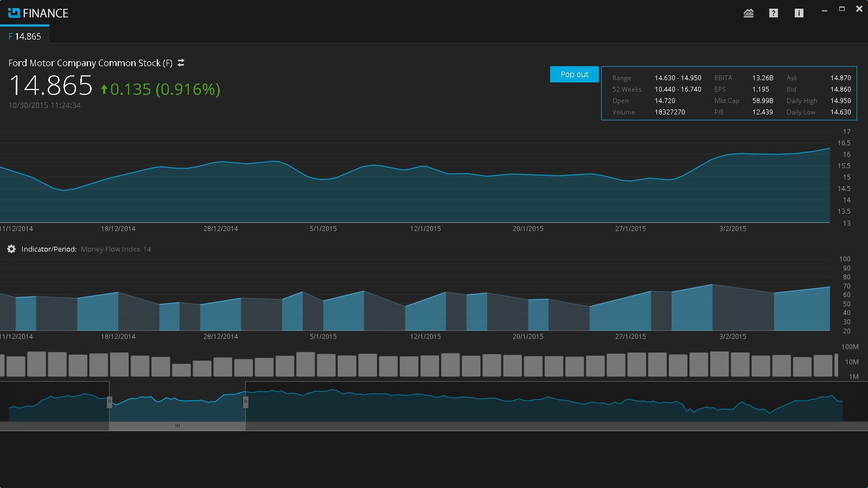Screen dimensions: 868x488
Task: Close the Finance window
Action: click(x=859, y=9)
